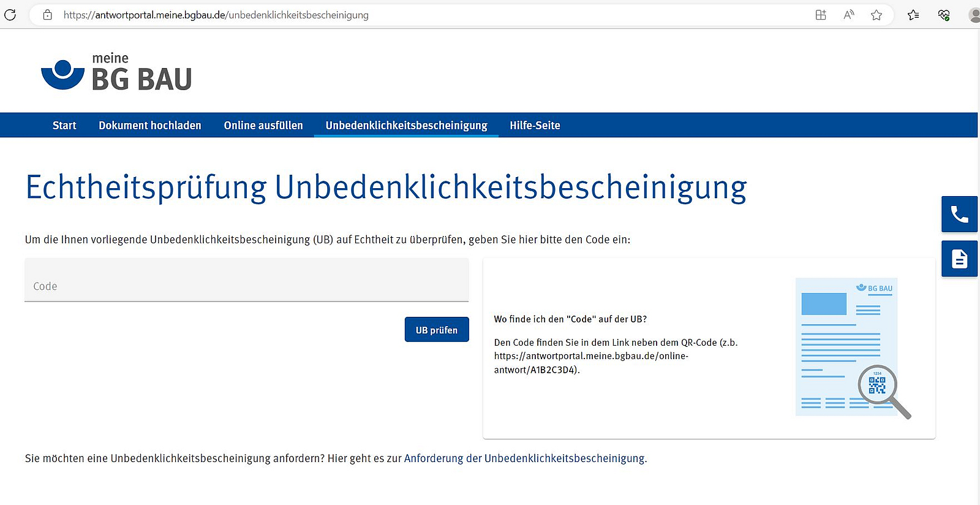The image size is (980, 505).
Task: Select the Unbedenklichkeitsbescheinigung nav tab
Action: click(406, 126)
